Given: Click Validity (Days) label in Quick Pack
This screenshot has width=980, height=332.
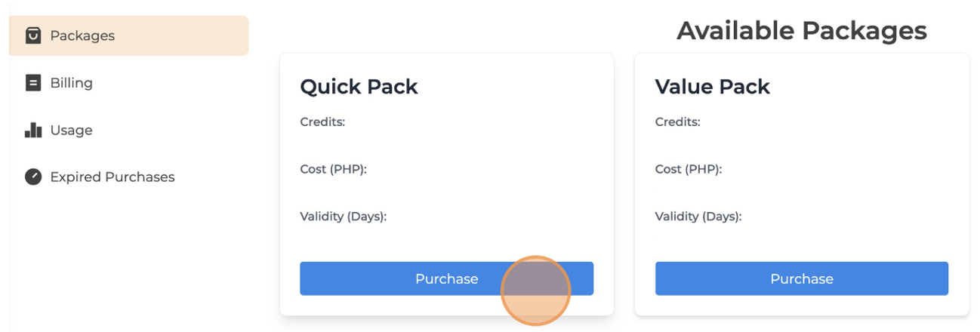Looking at the screenshot, I should (343, 217).
